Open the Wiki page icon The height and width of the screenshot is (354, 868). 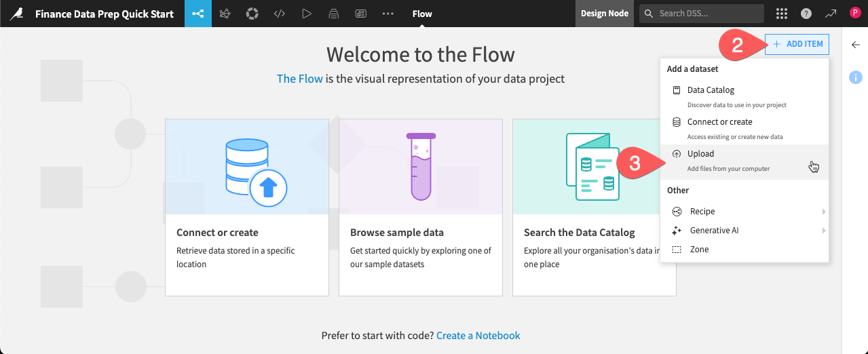point(361,14)
